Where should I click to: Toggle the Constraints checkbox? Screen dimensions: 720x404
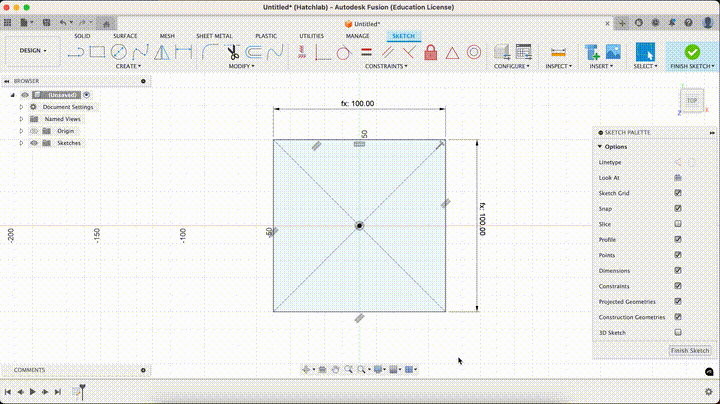click(678, 286)
